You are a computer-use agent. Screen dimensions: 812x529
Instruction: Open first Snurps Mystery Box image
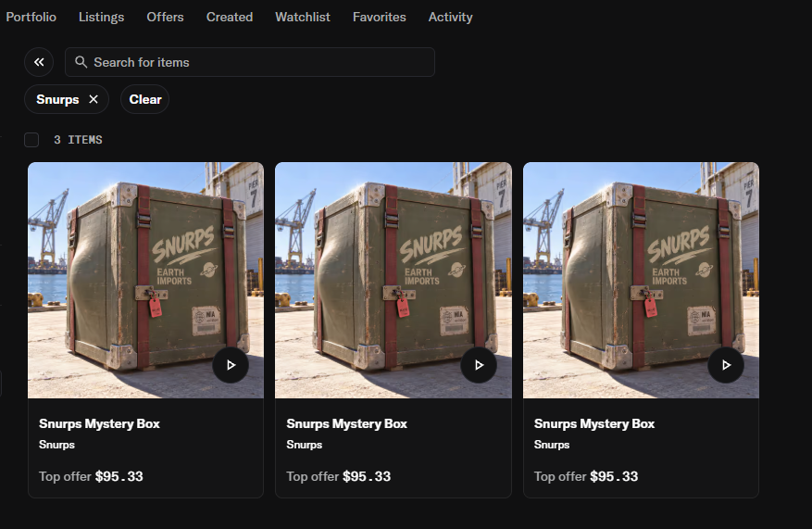[145, 281]
